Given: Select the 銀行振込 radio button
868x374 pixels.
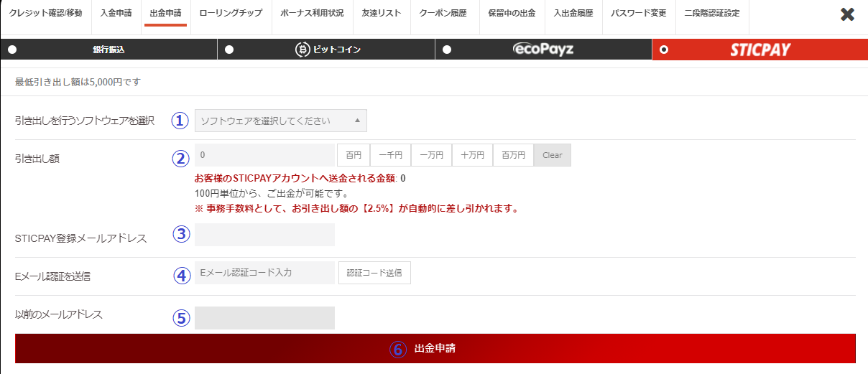Looking at the screenshot, I should click(12, 50).
